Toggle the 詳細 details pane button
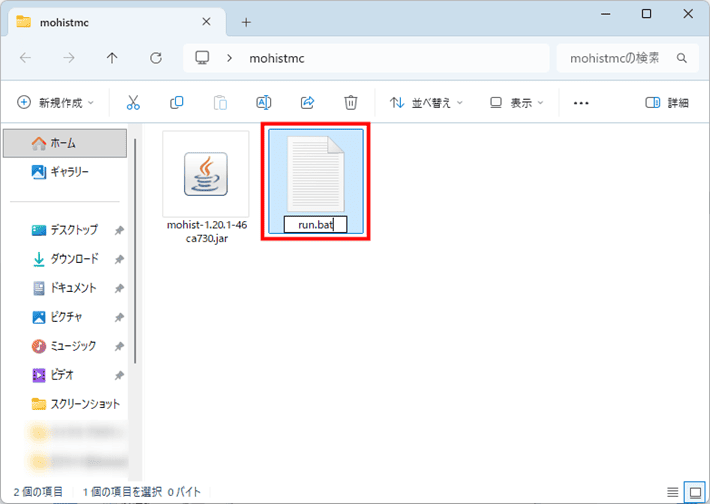This screenshot has height=504, width=710. click(667, 103)
